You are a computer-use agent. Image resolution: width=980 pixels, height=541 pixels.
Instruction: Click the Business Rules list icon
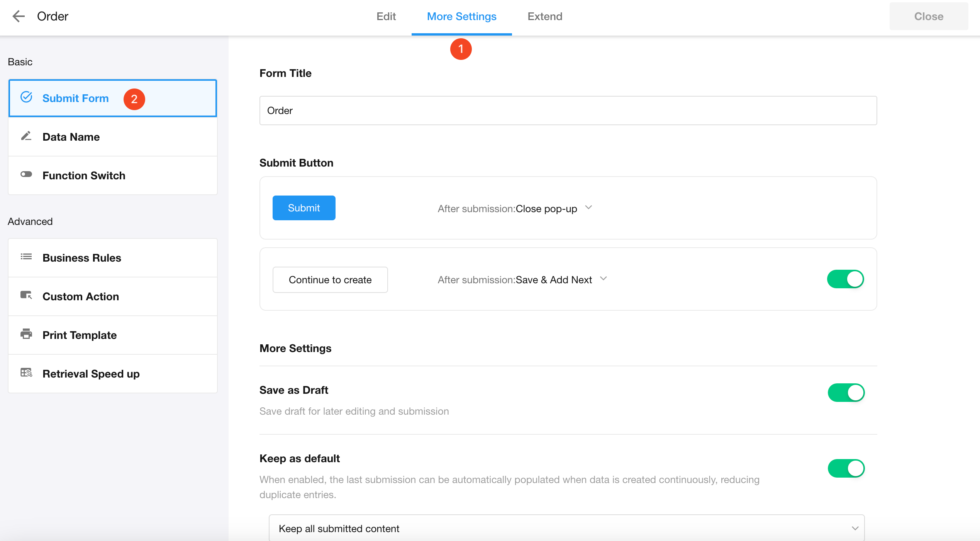coord(26,257)
